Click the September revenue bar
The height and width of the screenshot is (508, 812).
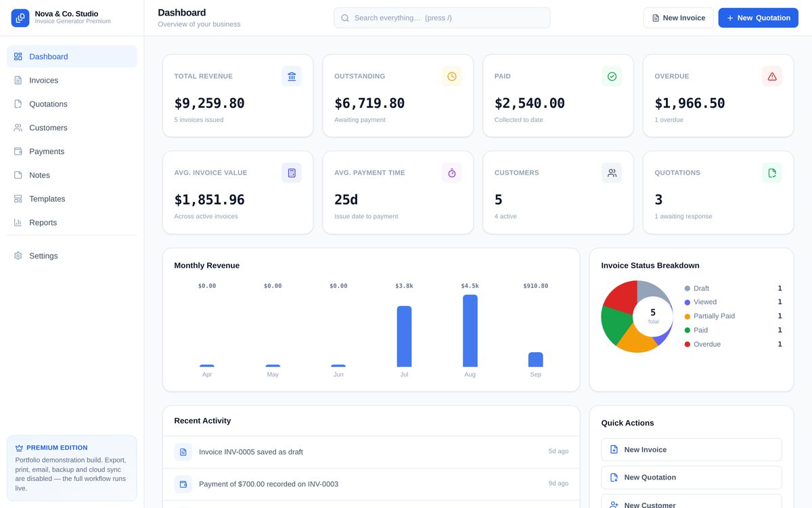pos(536,360)
